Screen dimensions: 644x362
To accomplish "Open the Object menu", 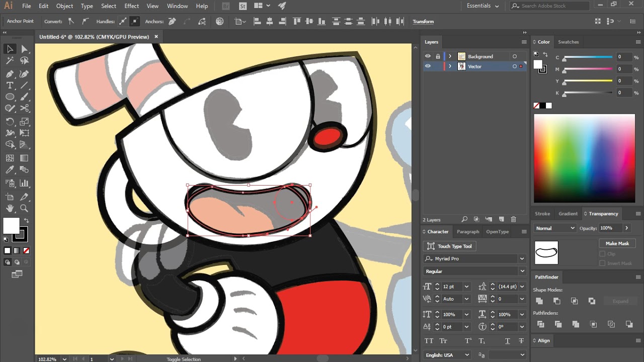I will [x=64, y=6].
